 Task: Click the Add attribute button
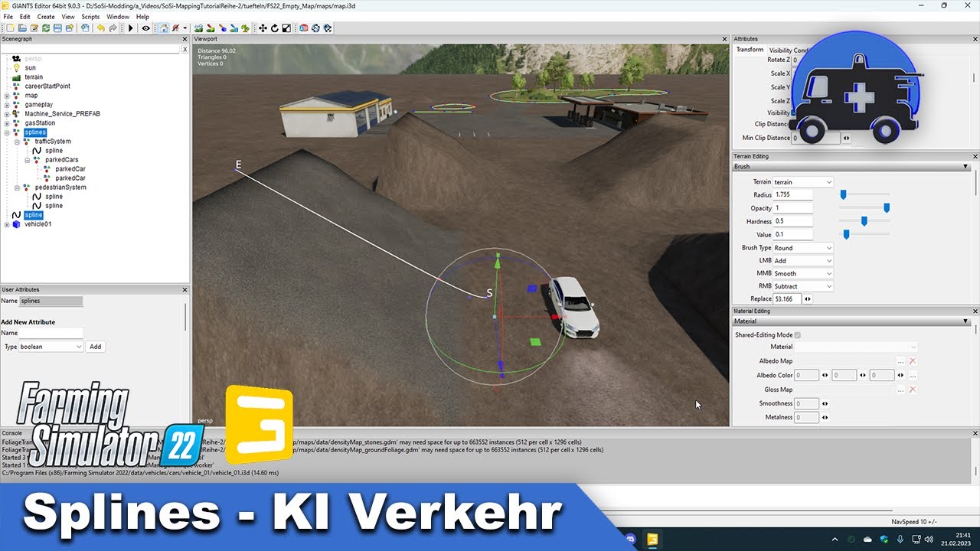point(95,347)
